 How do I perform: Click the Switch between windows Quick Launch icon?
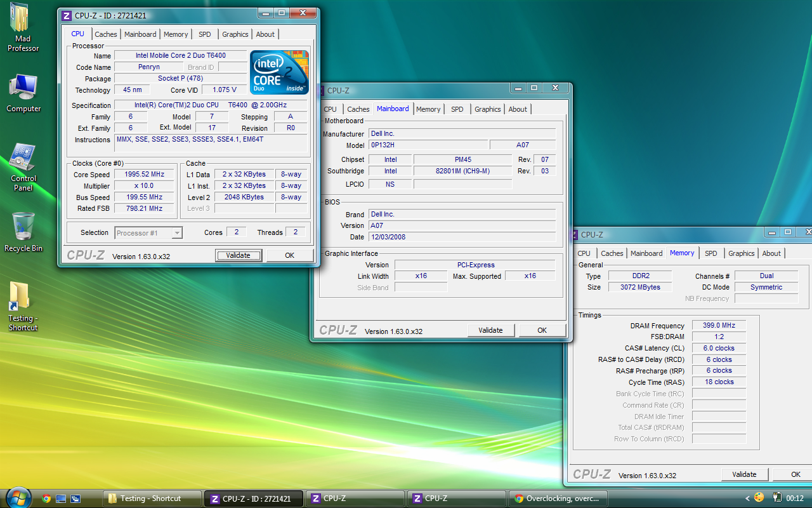pyautogui.click(x=75, y=498)
